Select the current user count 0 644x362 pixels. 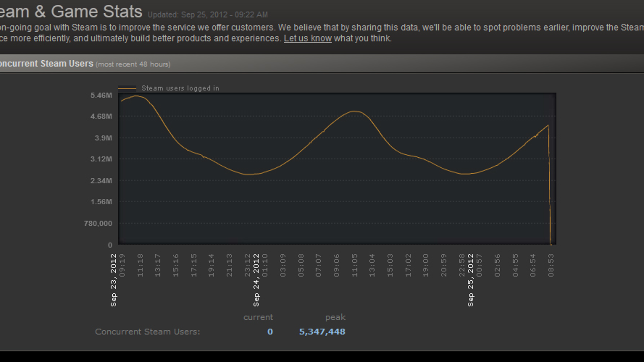270,332
